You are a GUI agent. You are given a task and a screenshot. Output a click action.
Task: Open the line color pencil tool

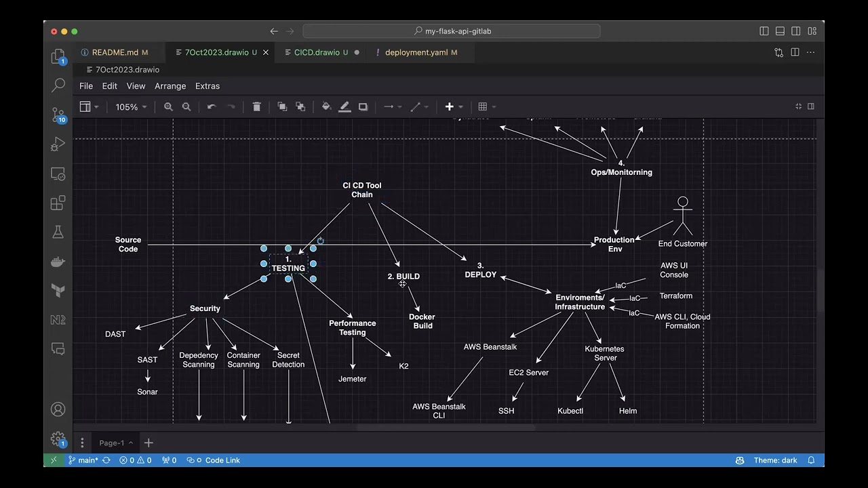point(344,107)
